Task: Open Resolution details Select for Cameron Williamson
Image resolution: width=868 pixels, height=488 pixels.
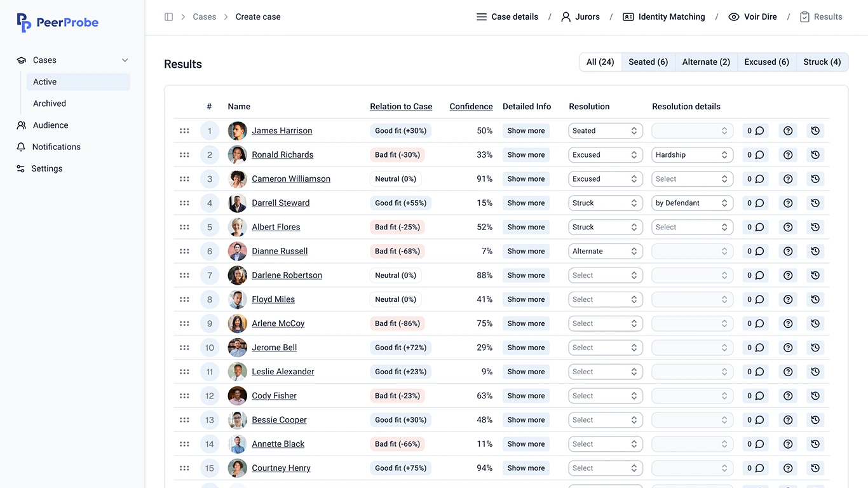Action: click(693, 179)
